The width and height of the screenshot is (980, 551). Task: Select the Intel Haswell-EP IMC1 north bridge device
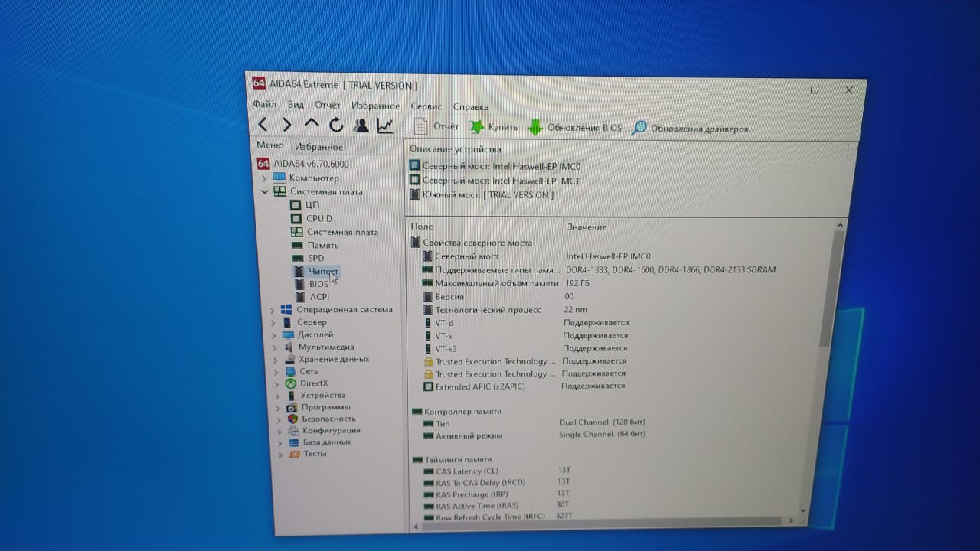pyautogui.click(x=495, y=181)
